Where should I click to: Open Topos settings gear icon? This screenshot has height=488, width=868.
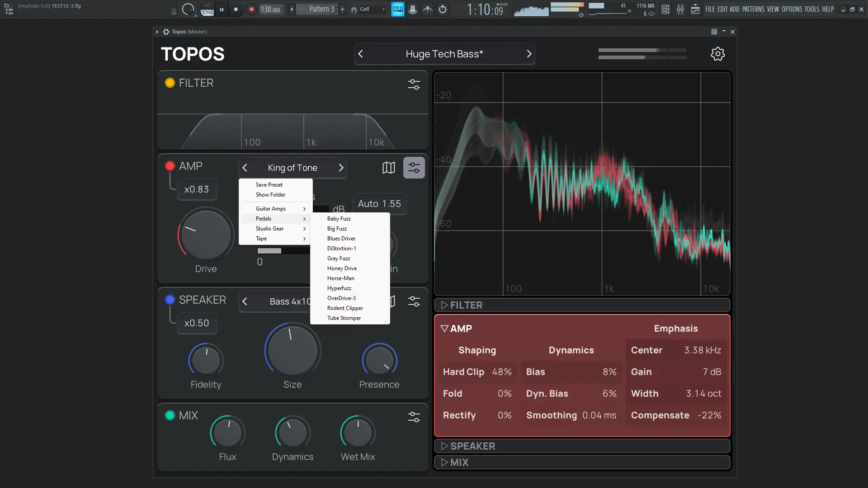[717, 54]
